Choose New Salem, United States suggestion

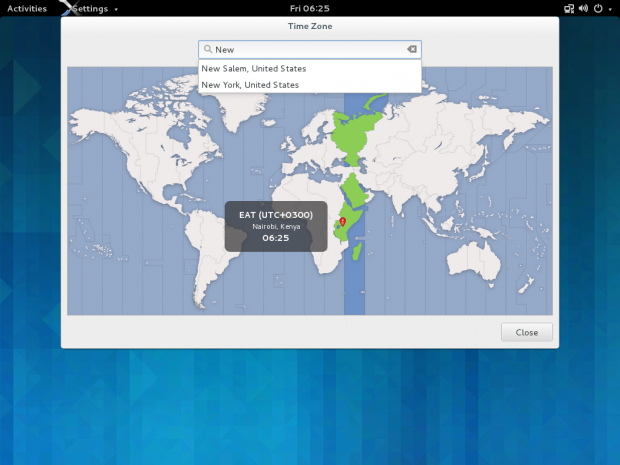[x=254, y=69]
